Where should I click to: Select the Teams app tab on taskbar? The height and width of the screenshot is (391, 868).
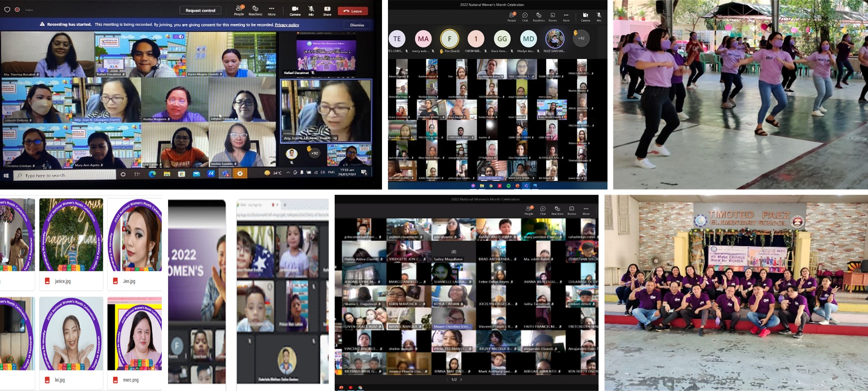[225, 174]
